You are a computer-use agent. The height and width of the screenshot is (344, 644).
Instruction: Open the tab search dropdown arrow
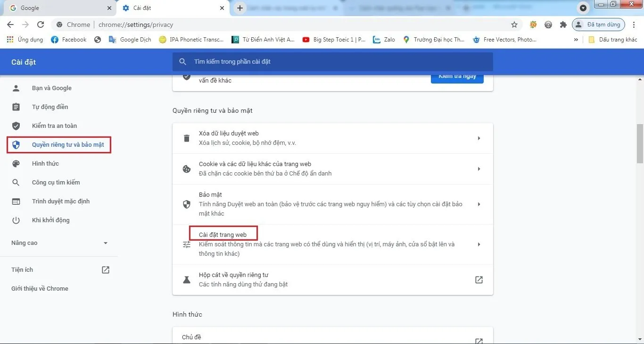(584, 8)
